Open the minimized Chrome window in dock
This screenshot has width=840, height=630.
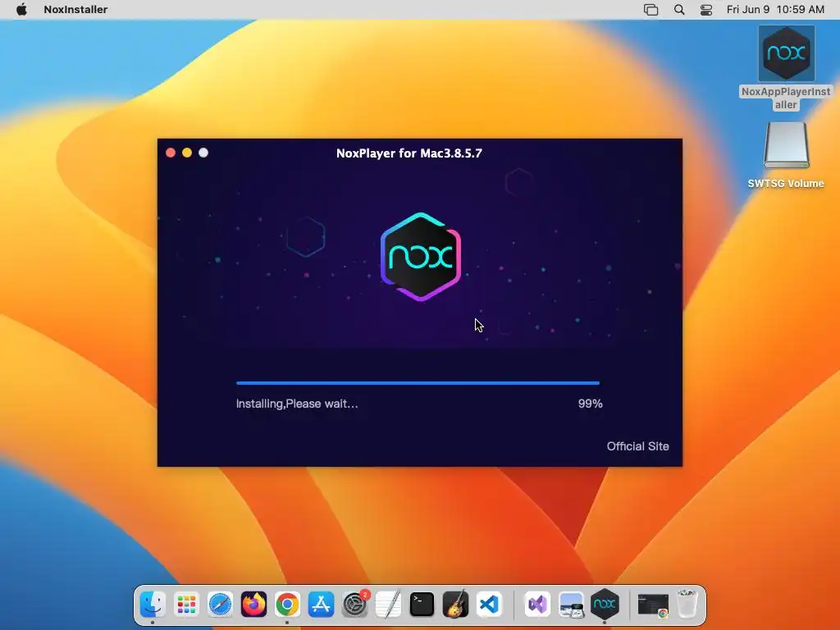[x=652, y=605]
